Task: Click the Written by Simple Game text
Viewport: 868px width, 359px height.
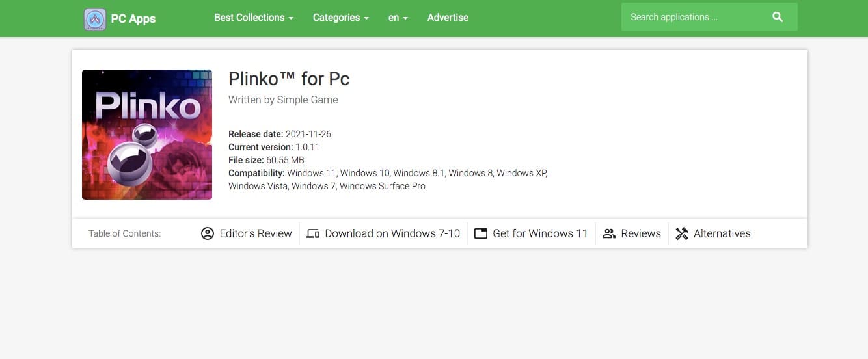Action: (283, 100)
